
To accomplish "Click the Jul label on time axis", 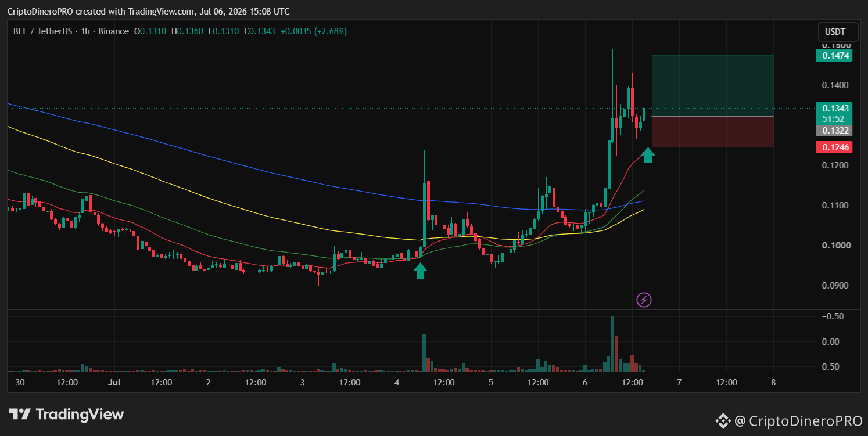I will [x=114, y=383].
